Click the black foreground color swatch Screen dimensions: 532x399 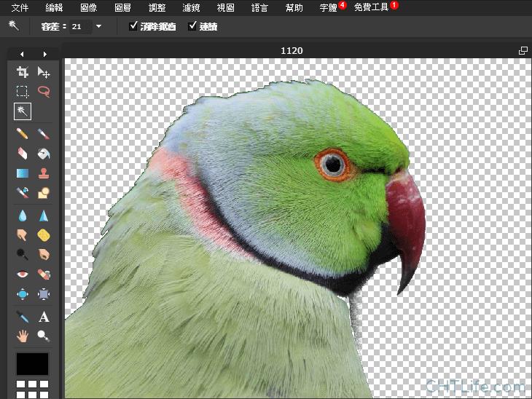pos(33,364)
